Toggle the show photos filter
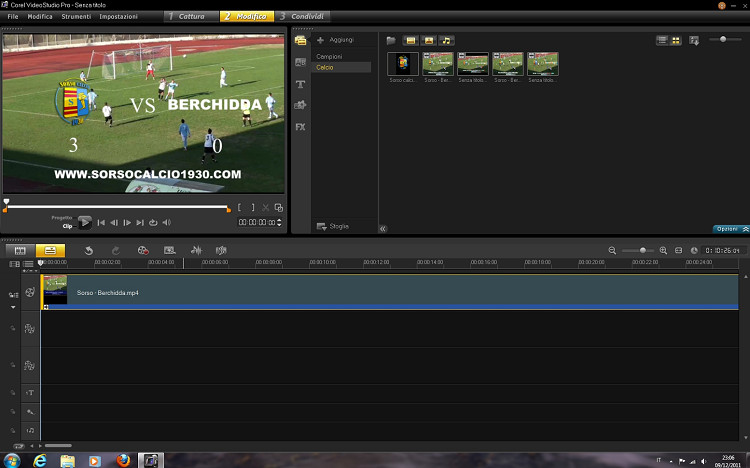 [x=429, y=40]
